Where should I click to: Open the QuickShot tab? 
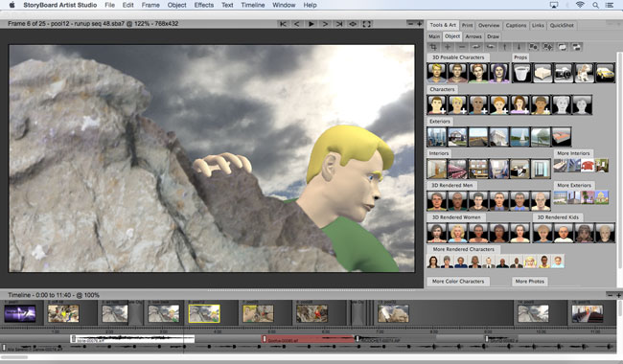pyautogui.click(x=562, y=26)
